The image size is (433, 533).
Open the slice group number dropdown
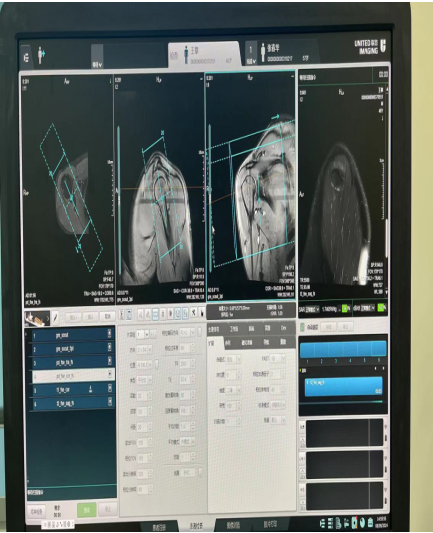click(142, 334)
